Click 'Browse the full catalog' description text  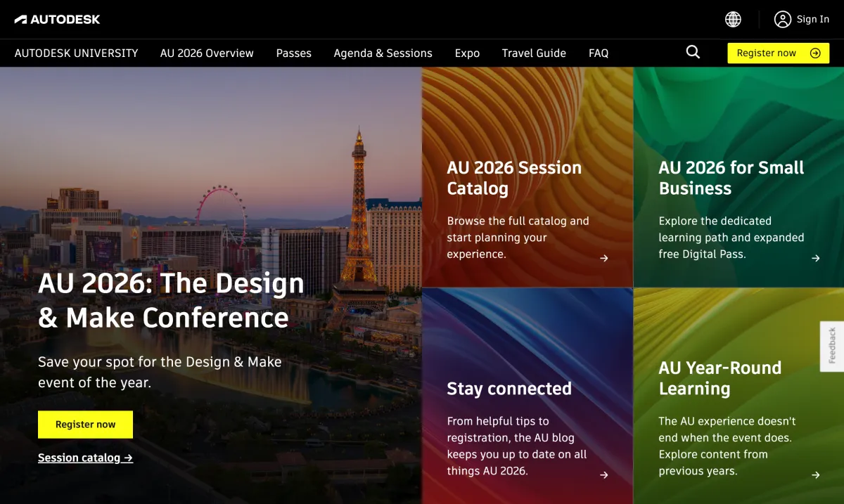coord(518,238)
